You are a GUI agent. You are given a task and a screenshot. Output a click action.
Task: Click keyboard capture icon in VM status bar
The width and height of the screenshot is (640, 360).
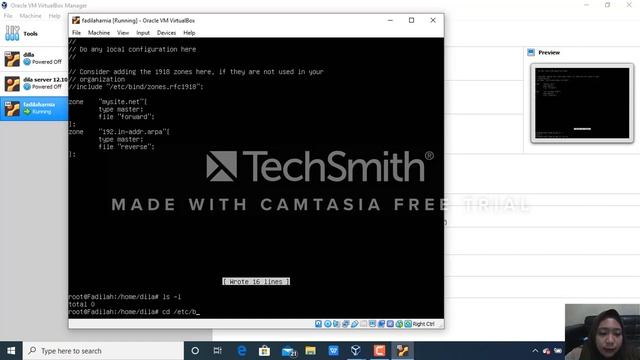point(408,324)
